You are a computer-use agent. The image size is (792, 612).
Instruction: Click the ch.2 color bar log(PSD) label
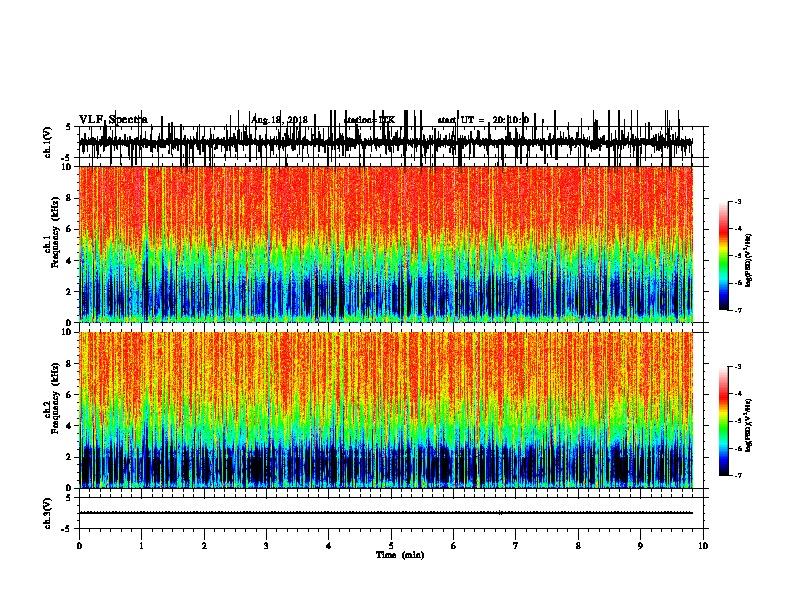tap(749, 425)
